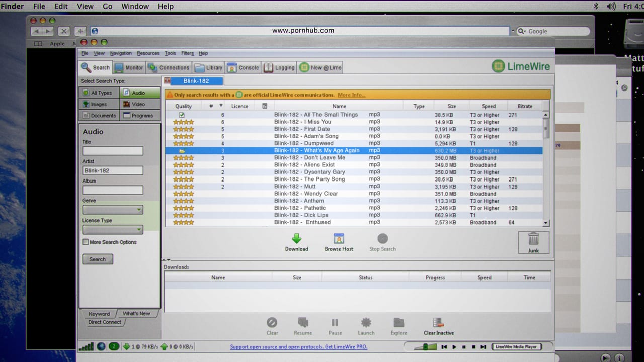Click the Title input field
644x362 pixels.
click(x=113, y=151)
